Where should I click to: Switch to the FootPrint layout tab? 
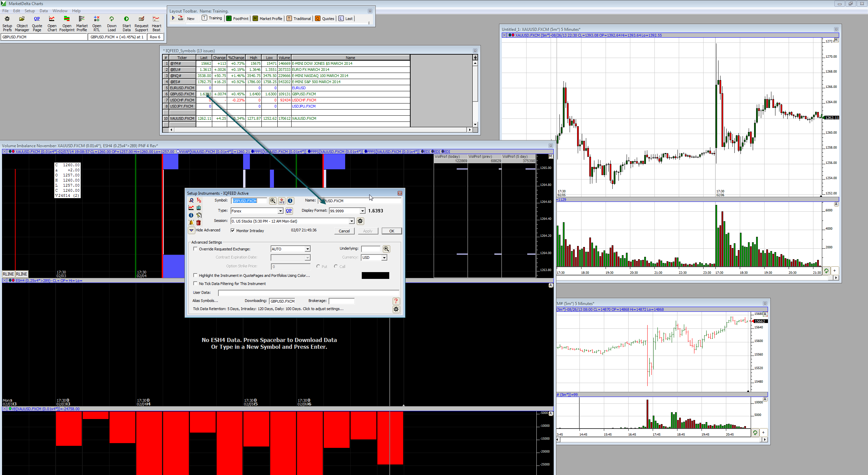(x=237, y=18)
